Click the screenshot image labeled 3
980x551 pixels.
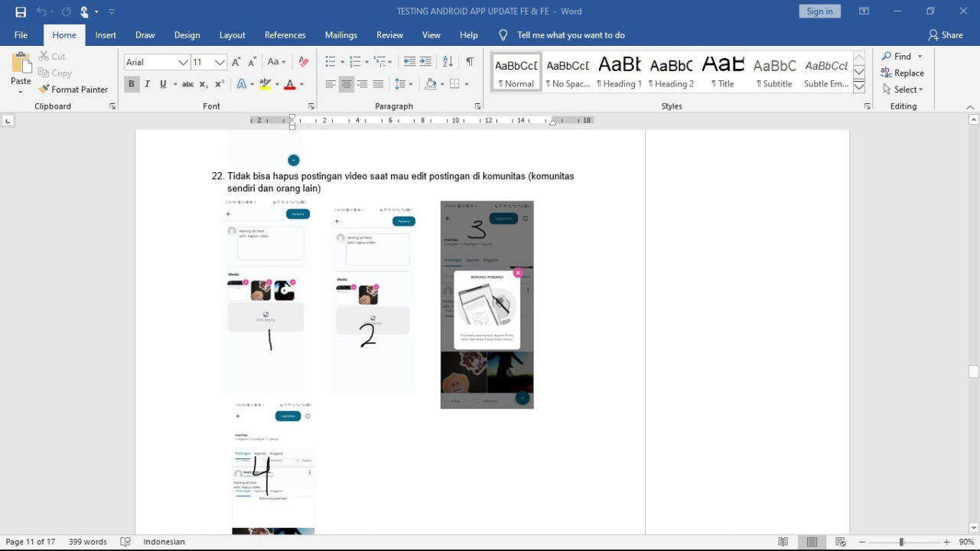pyautogui.click(x=487, y=305)
